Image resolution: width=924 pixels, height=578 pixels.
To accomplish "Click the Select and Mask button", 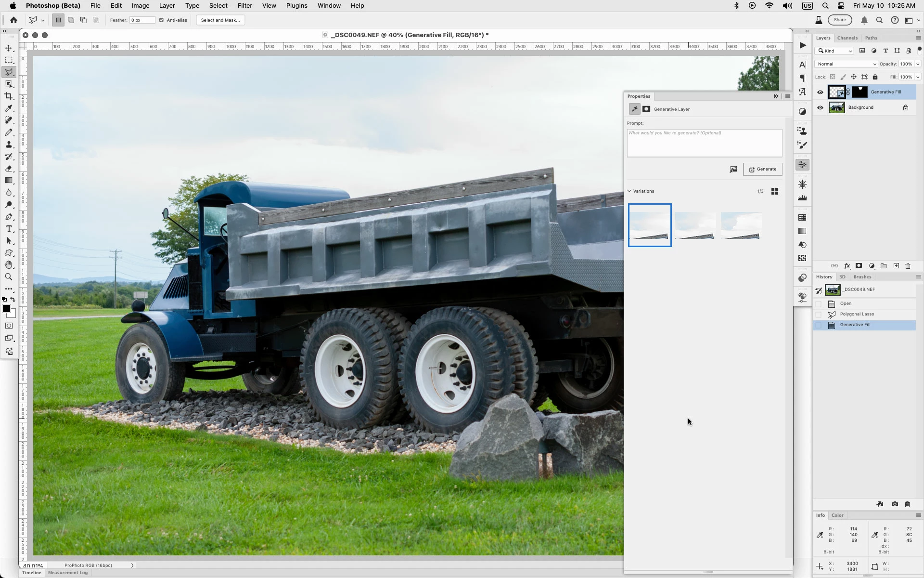I will 220,20.
